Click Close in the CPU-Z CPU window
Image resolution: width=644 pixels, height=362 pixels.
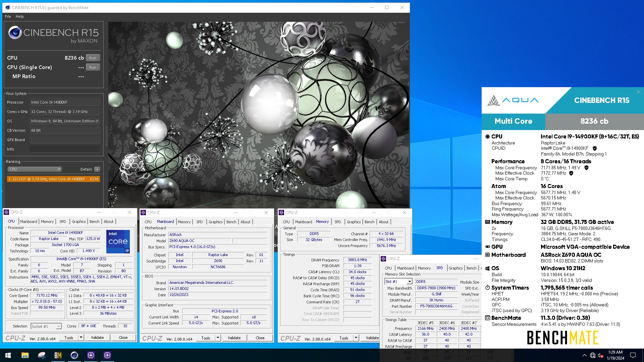123,338
